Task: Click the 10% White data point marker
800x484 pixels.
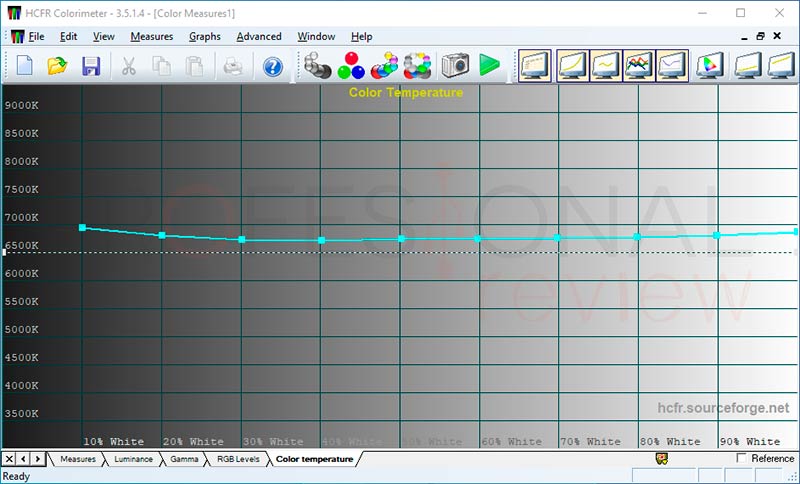Action: [x=82, y=227]
